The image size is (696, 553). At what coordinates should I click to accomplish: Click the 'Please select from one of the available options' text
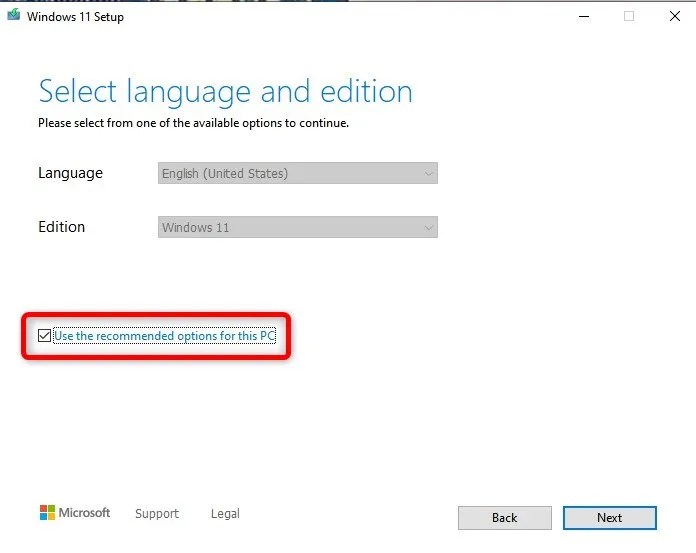click(193, 123)
